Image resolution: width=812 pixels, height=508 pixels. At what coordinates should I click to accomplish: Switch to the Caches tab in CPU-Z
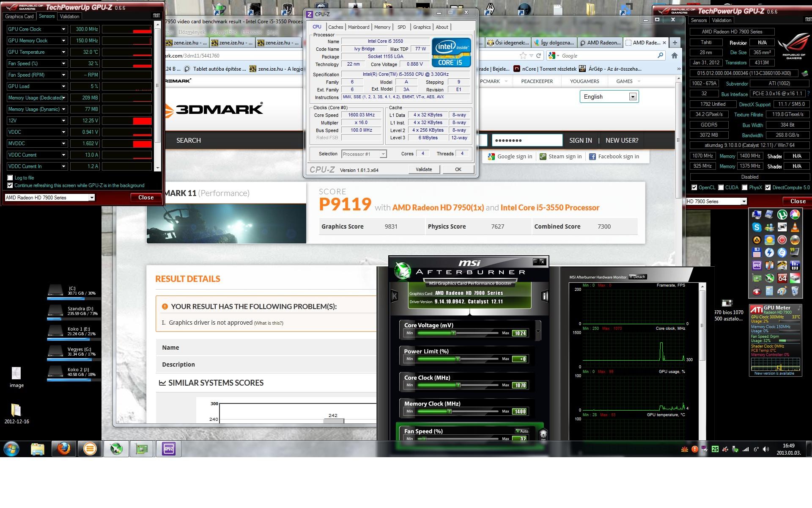click(x=336, y=27)
